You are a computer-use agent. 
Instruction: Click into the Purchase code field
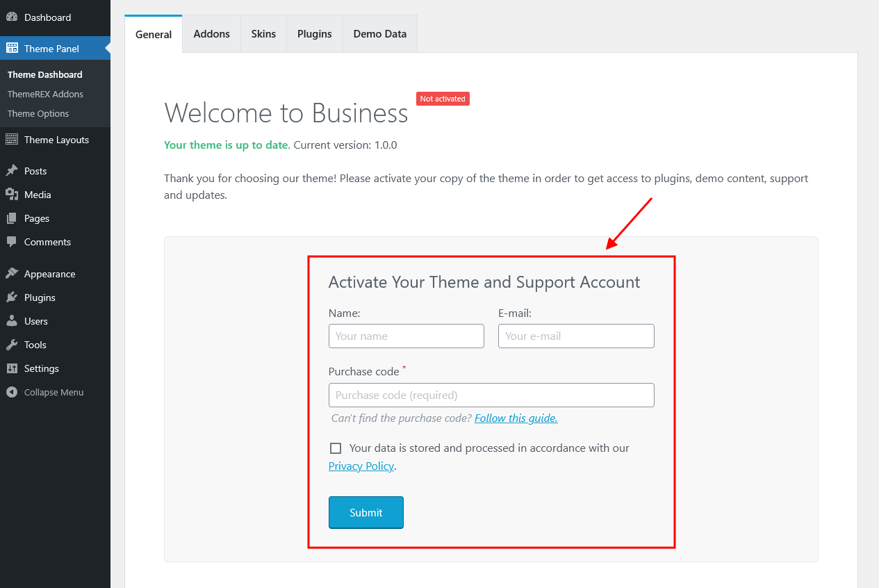click(491, 395)
